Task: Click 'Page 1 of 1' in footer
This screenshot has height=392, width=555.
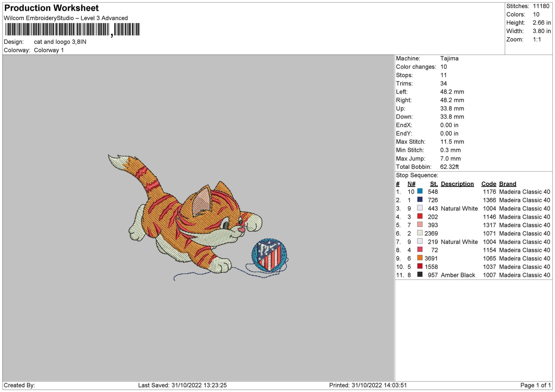Action: tap(536, 385)
